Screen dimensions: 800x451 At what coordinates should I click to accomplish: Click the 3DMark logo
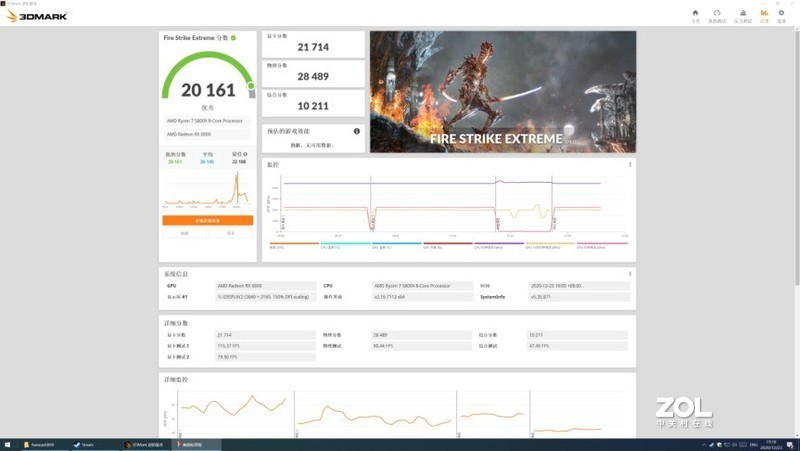(x=37, y=16)
